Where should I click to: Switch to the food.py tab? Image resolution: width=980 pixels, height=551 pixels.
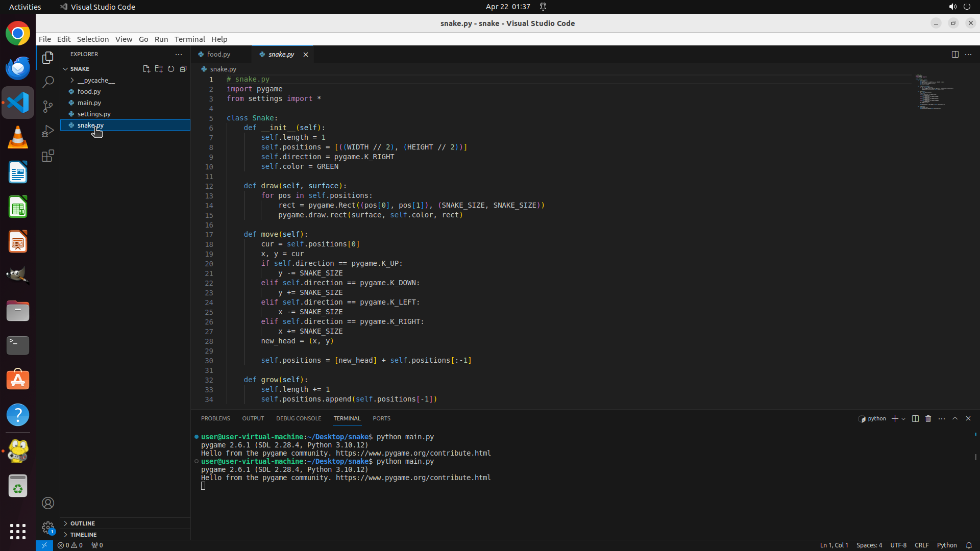pos(218,54)
